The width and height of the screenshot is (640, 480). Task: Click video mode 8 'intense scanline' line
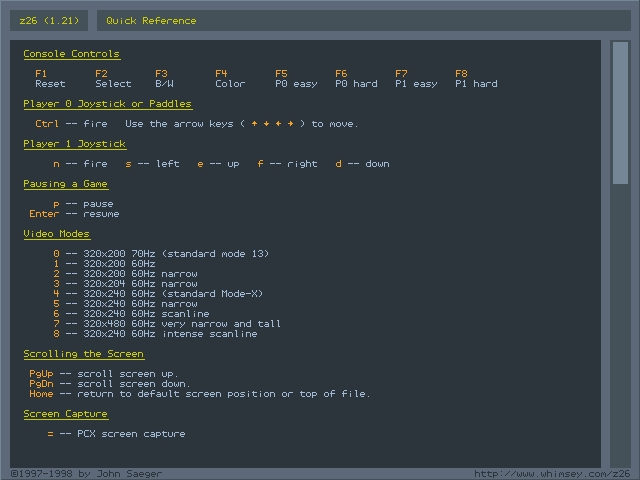coord(156,334)
